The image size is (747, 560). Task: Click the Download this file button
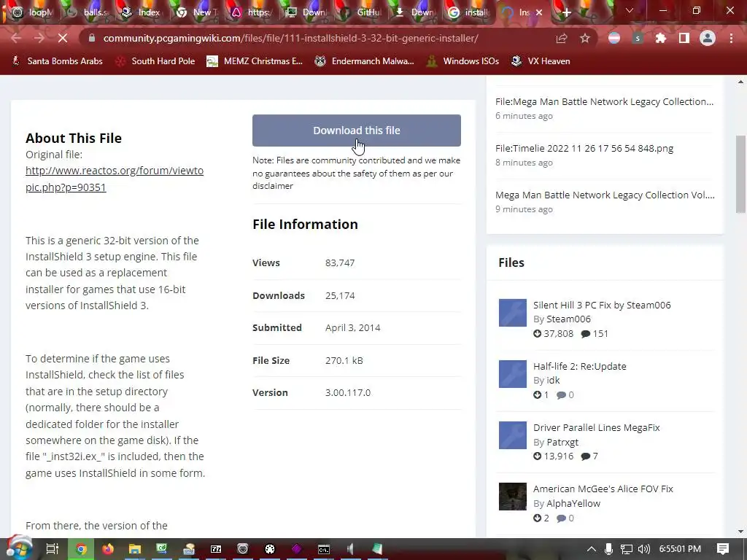point(356,130)
